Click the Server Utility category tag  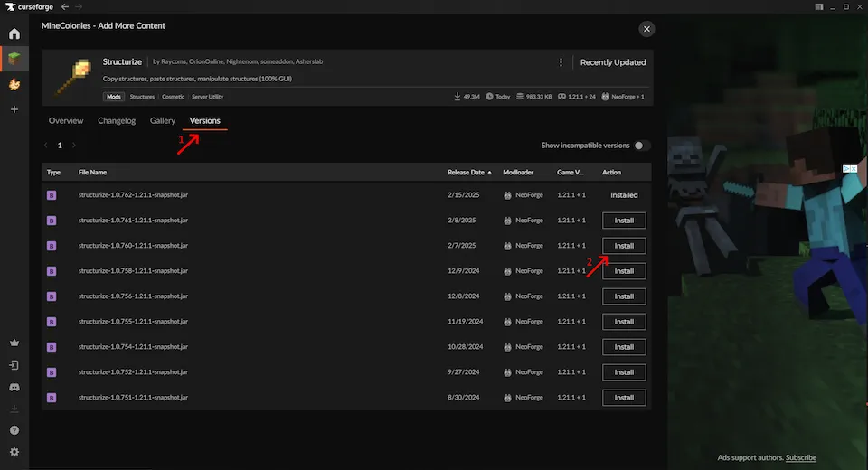coord(208,97)
